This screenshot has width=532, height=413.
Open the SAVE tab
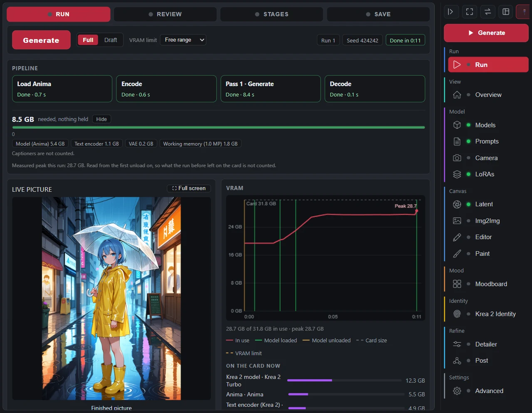tap(378, 14)
